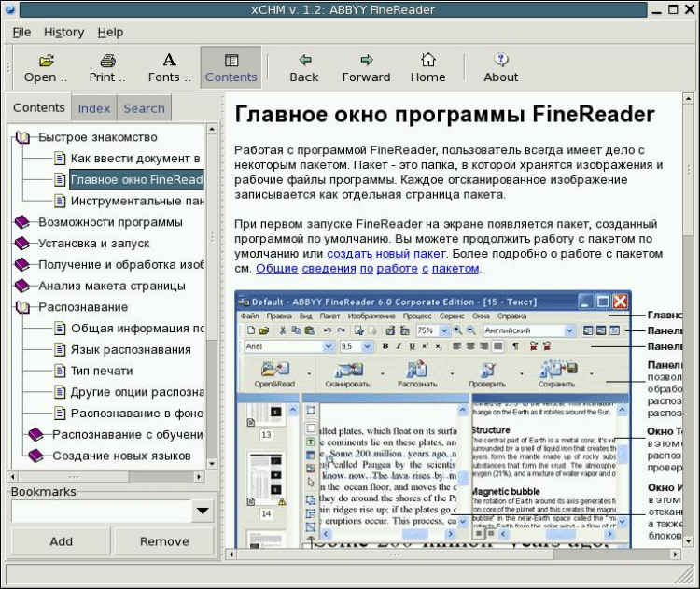Open the File menu

click(21, 32)
